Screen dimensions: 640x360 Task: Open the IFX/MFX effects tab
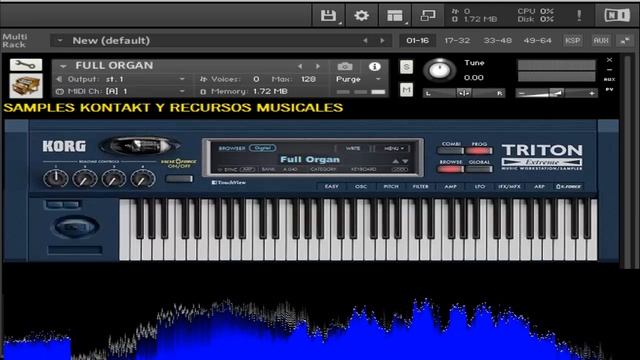[509, 187]
